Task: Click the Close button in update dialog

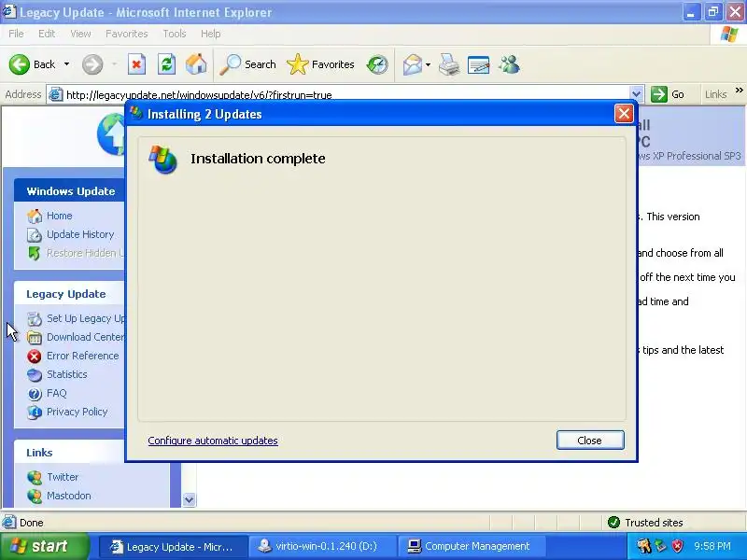Action: (590, 440)
